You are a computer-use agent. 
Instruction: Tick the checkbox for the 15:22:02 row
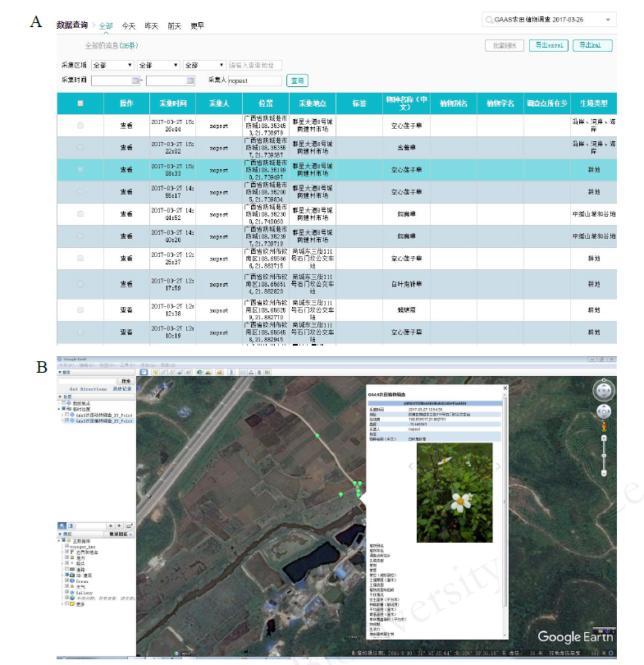click(x=80, y=147)
